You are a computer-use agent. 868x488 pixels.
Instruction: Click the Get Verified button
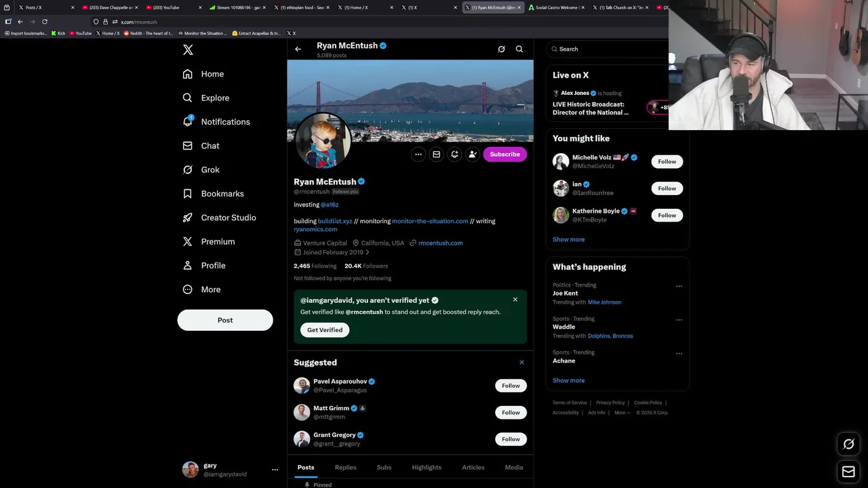(x=325, y=330)
